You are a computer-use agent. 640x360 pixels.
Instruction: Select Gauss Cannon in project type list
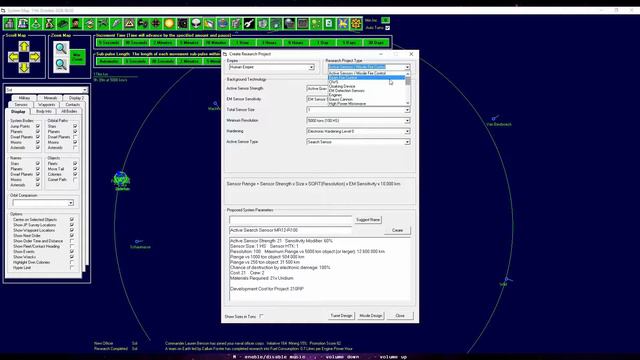pos(341,99)
